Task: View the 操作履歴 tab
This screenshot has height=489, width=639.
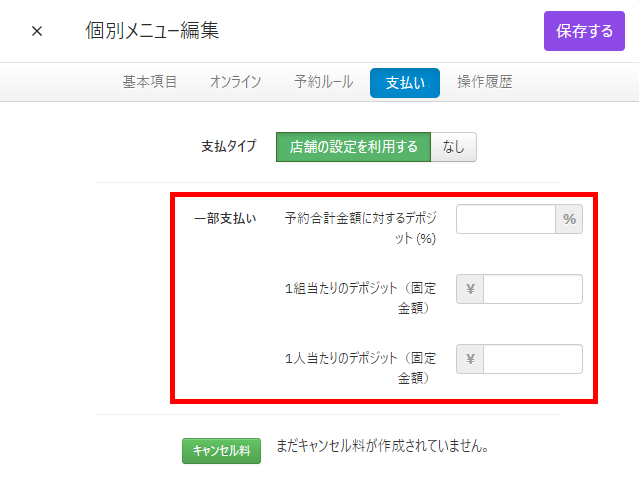Action: point(485,83)
